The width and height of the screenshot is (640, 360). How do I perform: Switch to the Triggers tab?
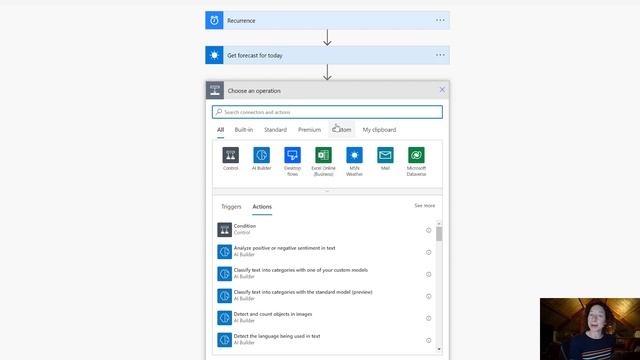point(231,207)
